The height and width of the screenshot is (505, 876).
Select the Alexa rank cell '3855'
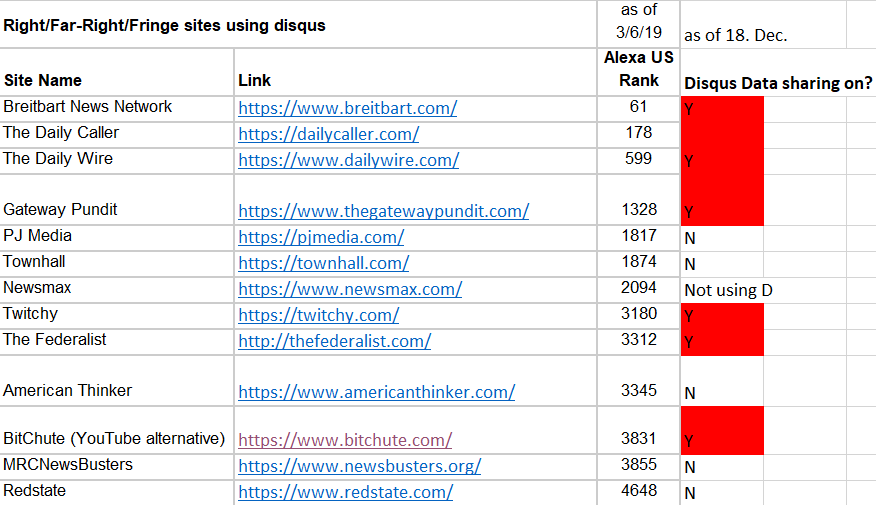[x=639, y=466]
